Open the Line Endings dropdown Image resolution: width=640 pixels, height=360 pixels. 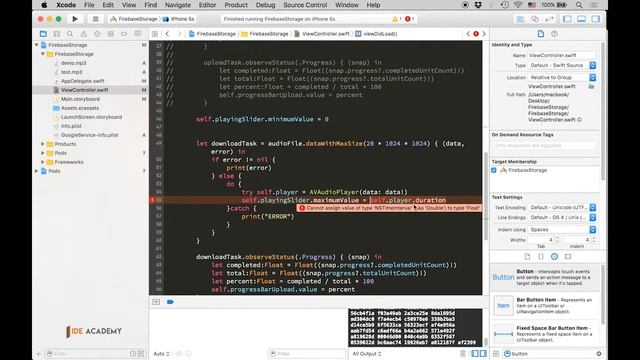[562, 218]
